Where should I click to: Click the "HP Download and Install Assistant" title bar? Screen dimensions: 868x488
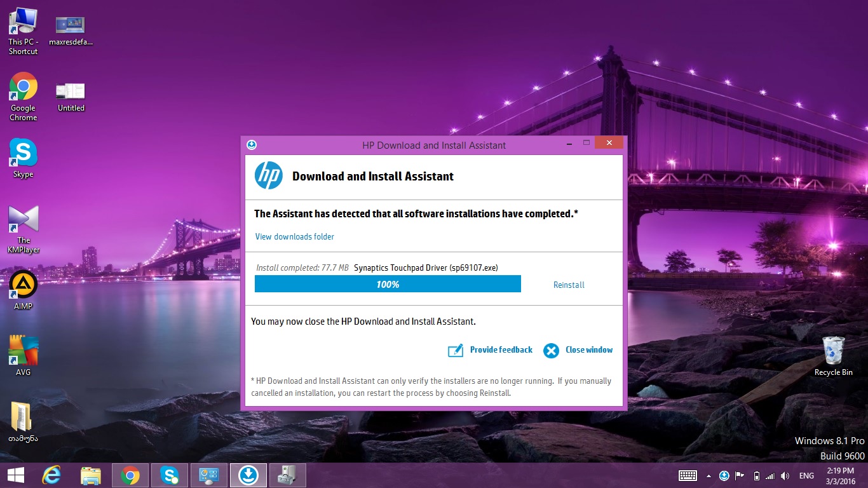pyautogui.click(x=434, y=145)
